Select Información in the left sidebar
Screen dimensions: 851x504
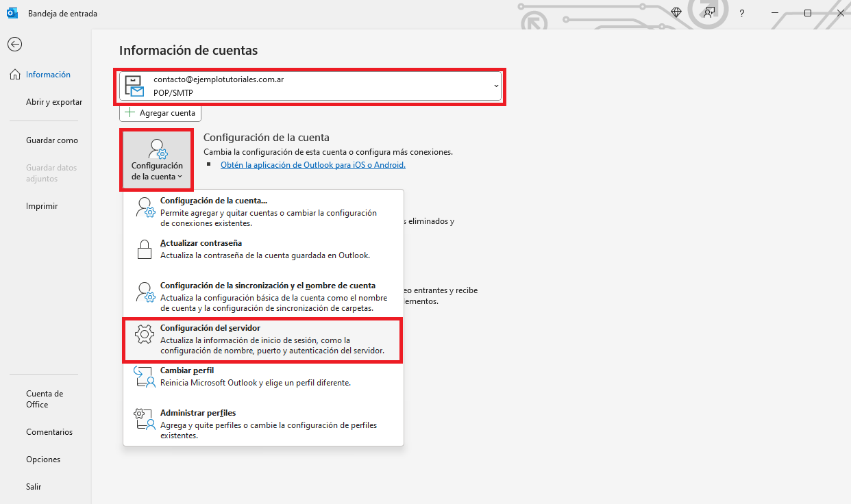pyautogui.click(x=48, y=75)
